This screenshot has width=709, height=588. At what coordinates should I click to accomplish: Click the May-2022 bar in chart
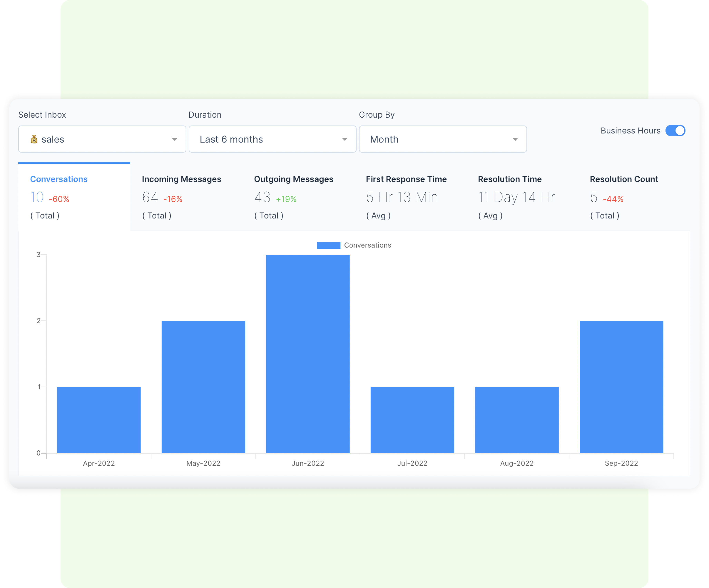[203, 387]
